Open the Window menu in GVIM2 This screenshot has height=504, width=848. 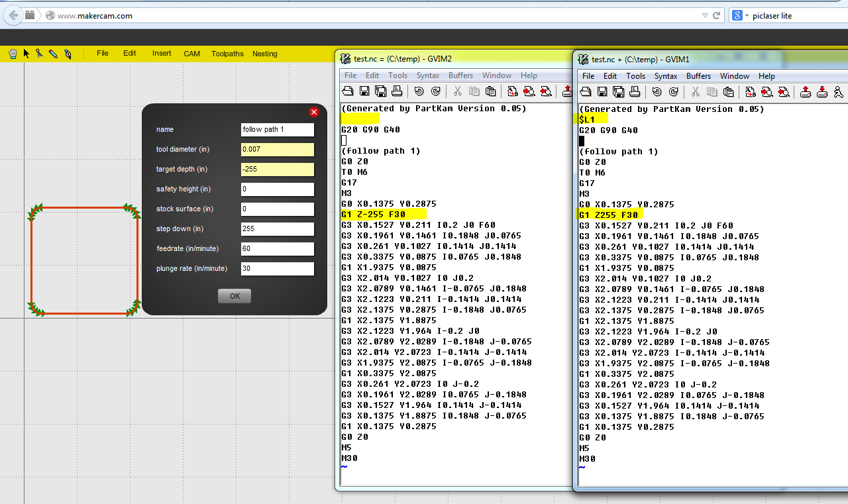(x=497, y=76)
